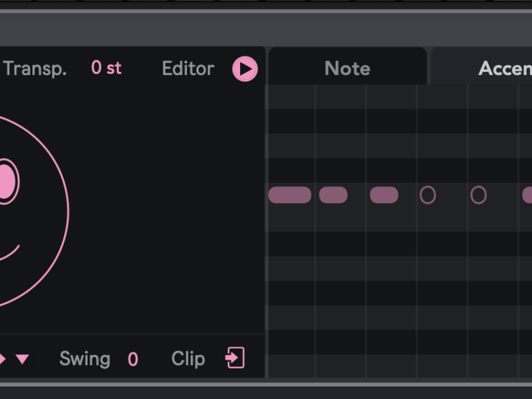This screenshot has width=532, height=399.
Task: Click the right arrow at bottom left edge
Action: click(3, 359)
